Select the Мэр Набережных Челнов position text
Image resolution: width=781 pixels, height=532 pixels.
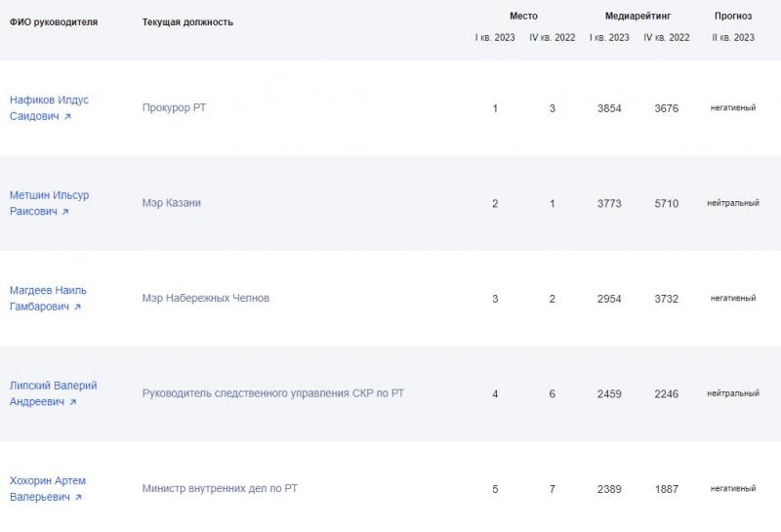206,298
